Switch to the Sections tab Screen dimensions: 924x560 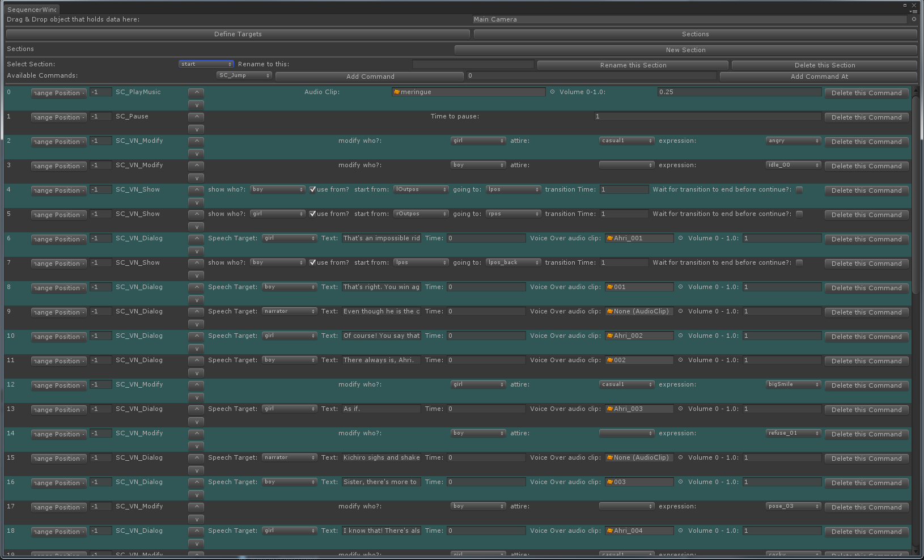tap(695, 34)
